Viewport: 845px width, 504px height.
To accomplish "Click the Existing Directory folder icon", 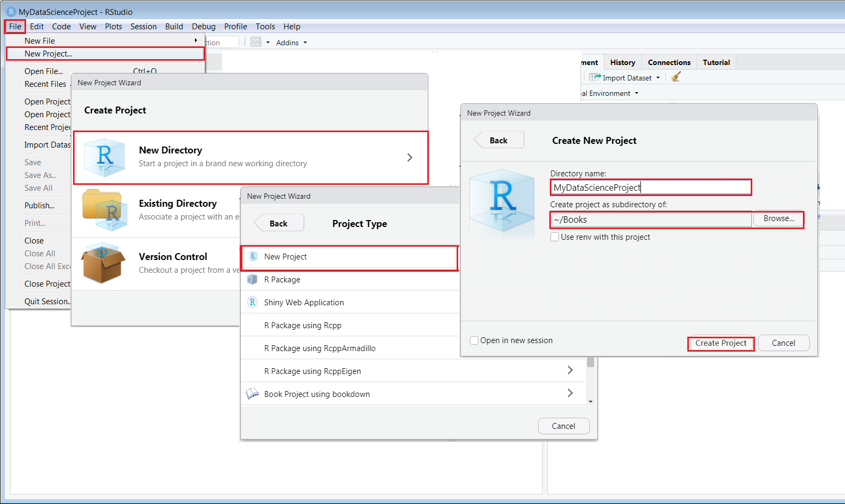I will point(104,210).
